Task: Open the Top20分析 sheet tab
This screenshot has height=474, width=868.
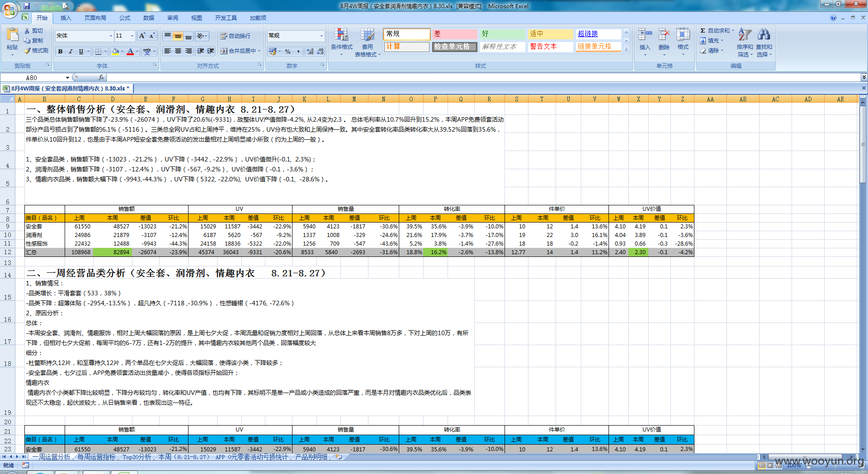Action: click(x=137, y=457)
